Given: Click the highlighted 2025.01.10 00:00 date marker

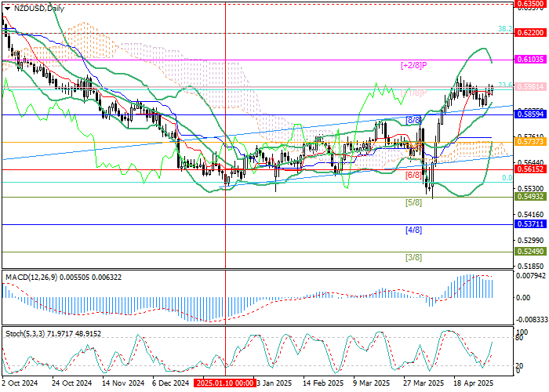Looking at the screenshot, I should pyautogui.click(x=225, y=383).
